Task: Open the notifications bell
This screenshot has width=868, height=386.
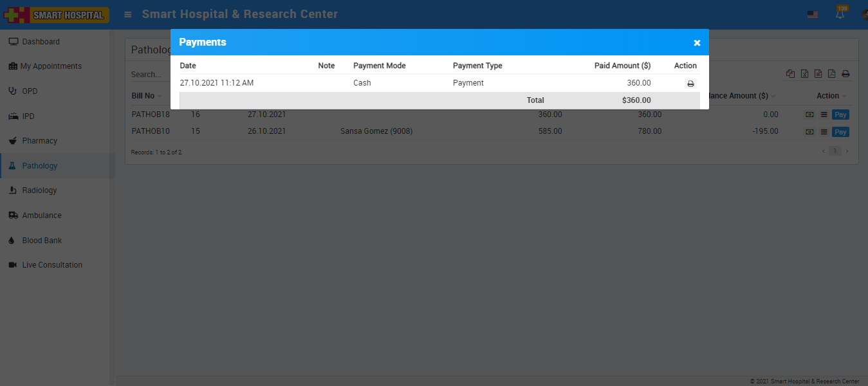Action: 840,14
